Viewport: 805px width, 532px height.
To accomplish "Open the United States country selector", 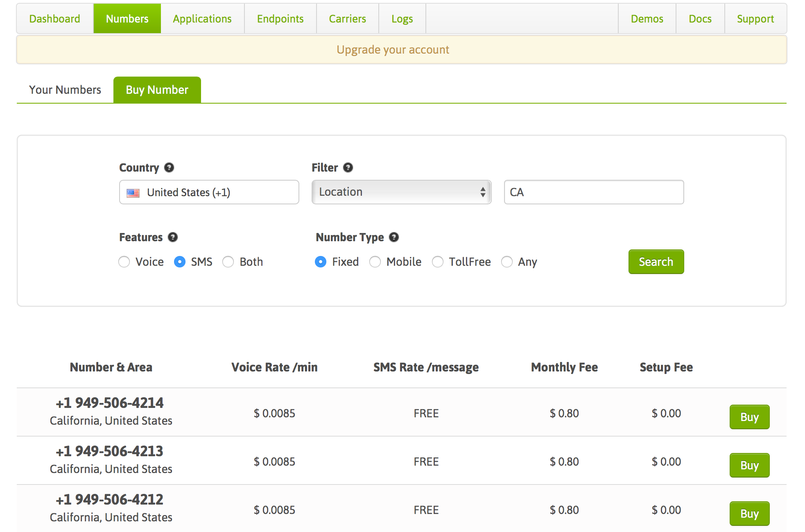I will [x=209, y=192].
